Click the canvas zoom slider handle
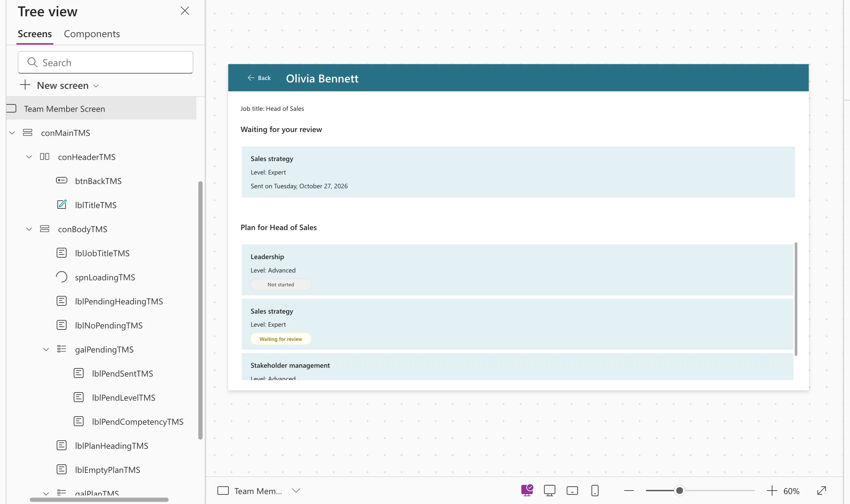850x504 pixels. point(679,491)
